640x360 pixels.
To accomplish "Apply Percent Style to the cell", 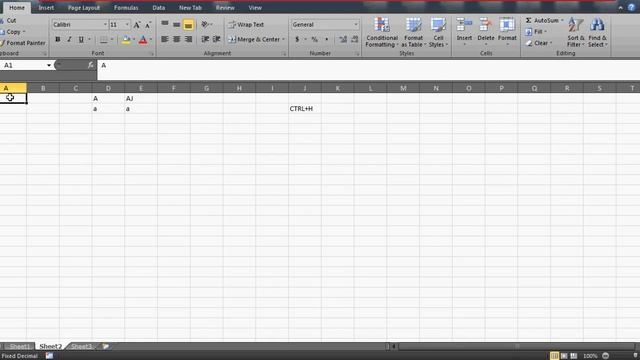I will pyautogui.click(x=314, y=40).
